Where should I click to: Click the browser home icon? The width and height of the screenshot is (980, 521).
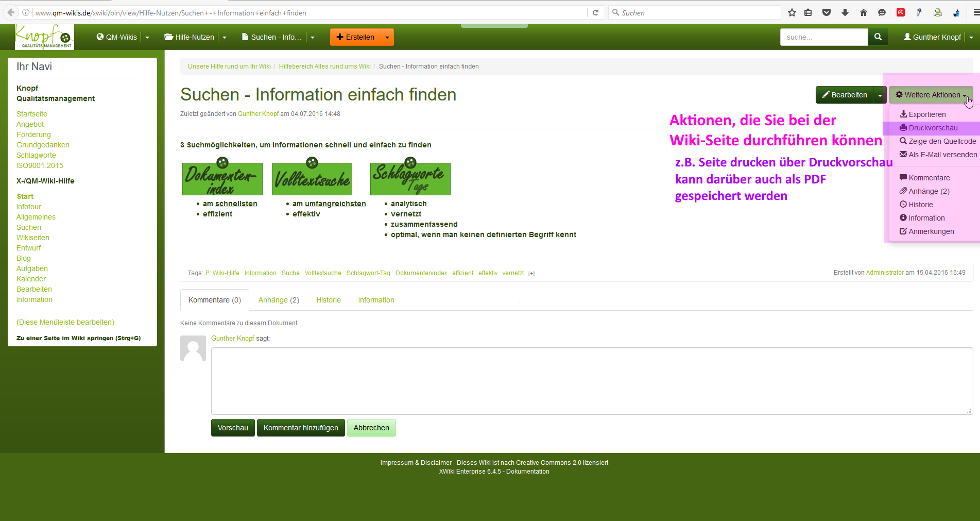tap(864, 13)
